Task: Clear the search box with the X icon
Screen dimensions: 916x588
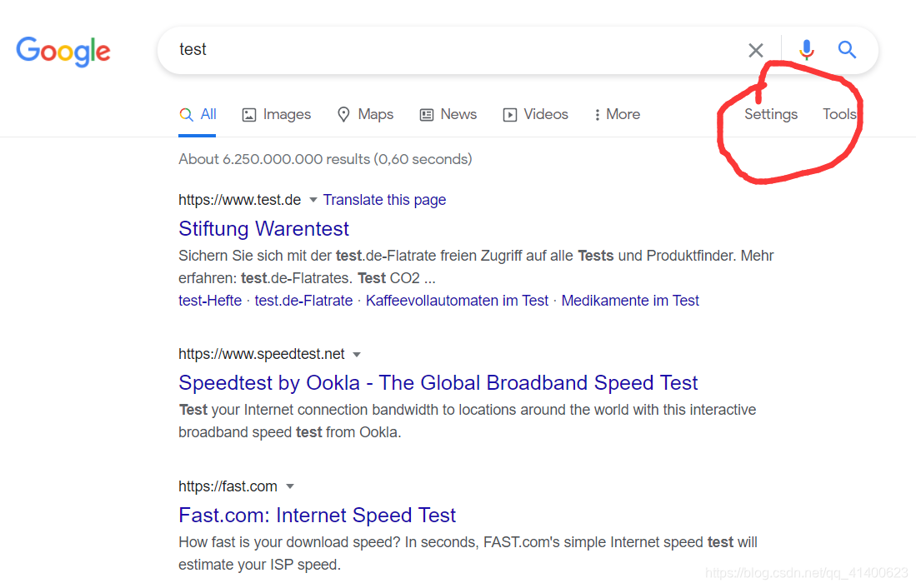Action: pyautogui.click(x=755, y=50)
